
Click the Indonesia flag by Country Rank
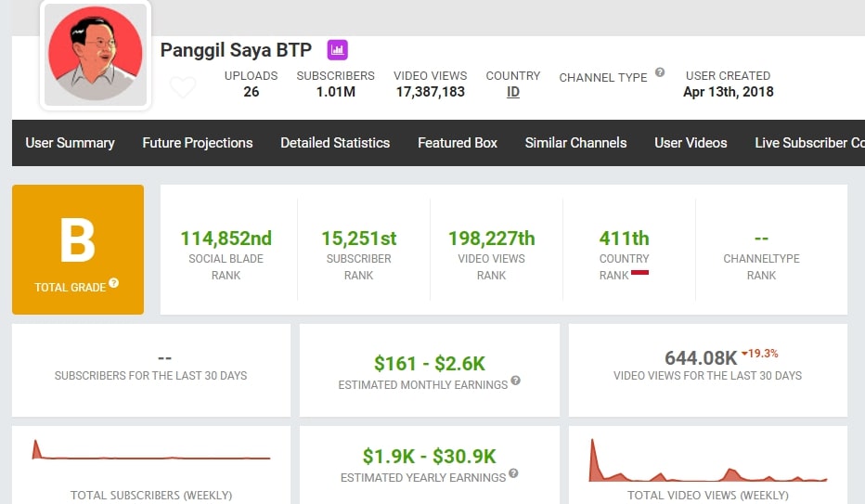pos(639,272)
